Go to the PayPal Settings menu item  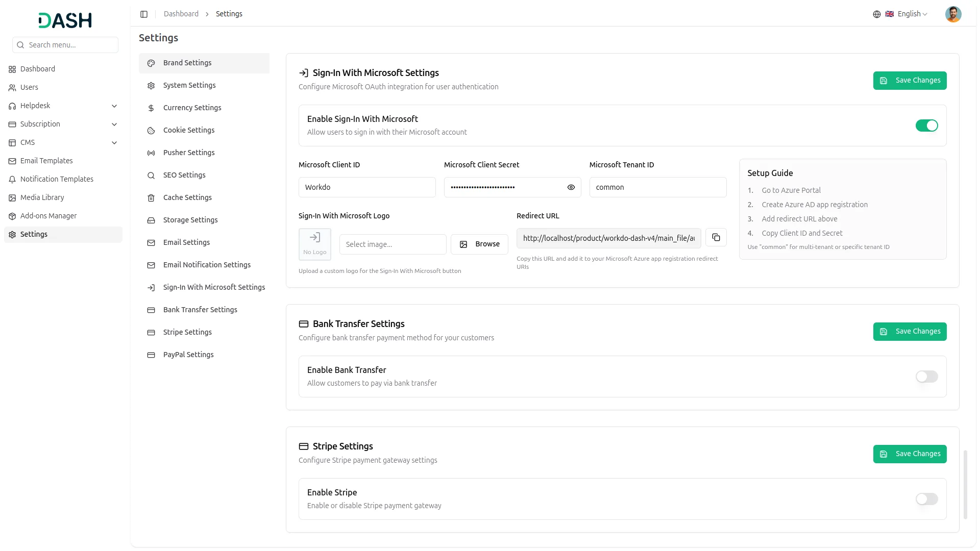click(188, 355)
